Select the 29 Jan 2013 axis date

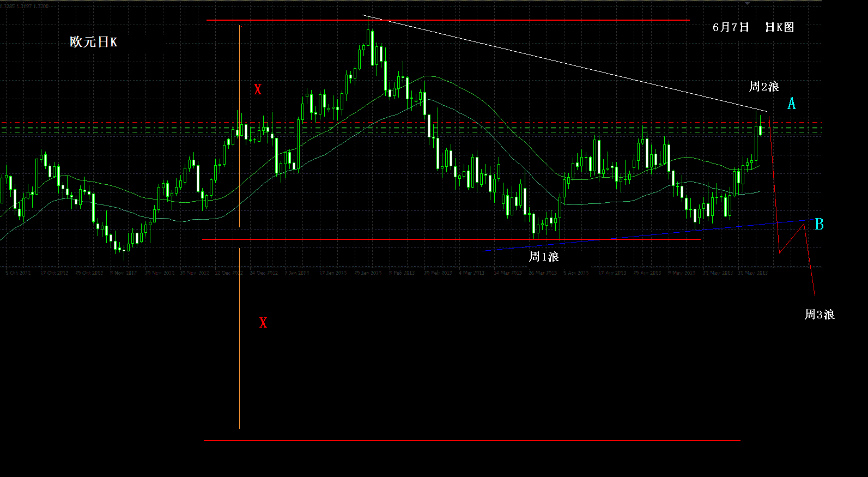(x=368, y=273)
